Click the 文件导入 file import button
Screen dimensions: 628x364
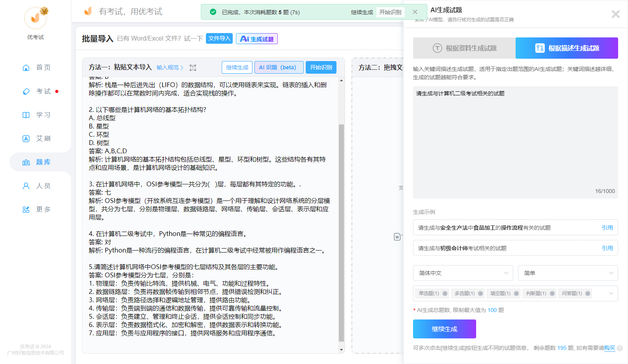pyautogui.click(x=219, y=39)
